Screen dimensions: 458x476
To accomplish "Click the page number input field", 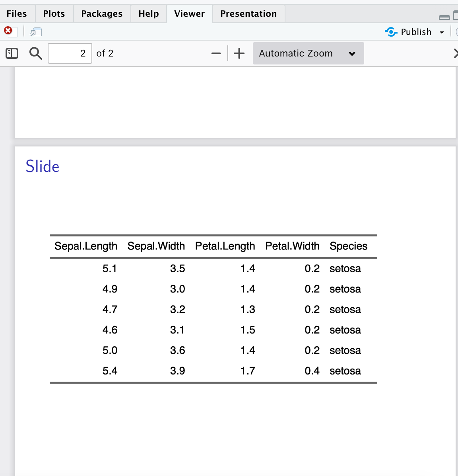I will click(70, 53).
